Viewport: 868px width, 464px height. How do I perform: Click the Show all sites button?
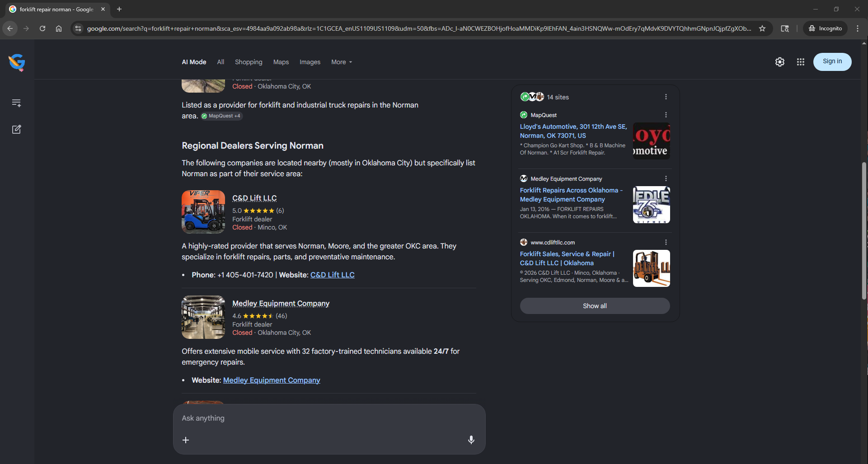pyautogui.click(x=595, y=306)
